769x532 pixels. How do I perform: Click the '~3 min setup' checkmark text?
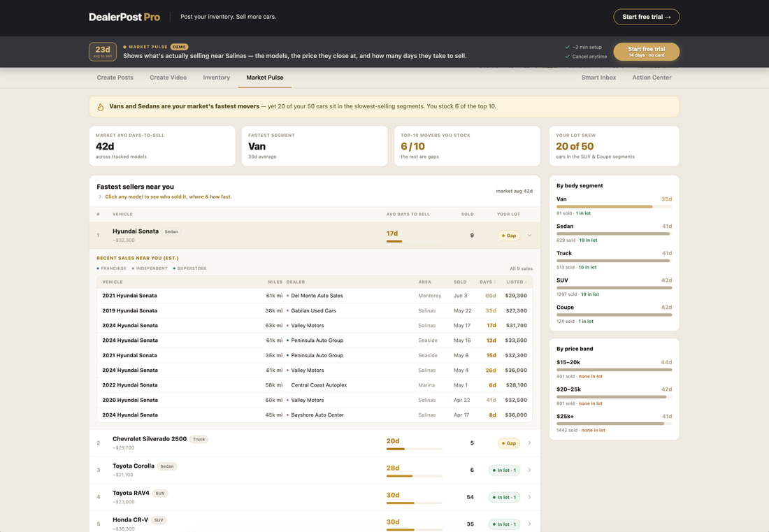[x=584, y=48]
